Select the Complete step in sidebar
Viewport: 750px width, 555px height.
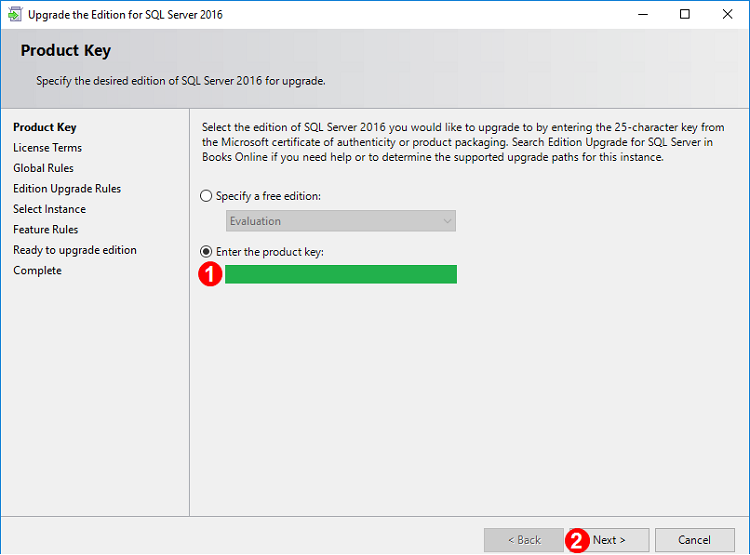pos(37,271)
